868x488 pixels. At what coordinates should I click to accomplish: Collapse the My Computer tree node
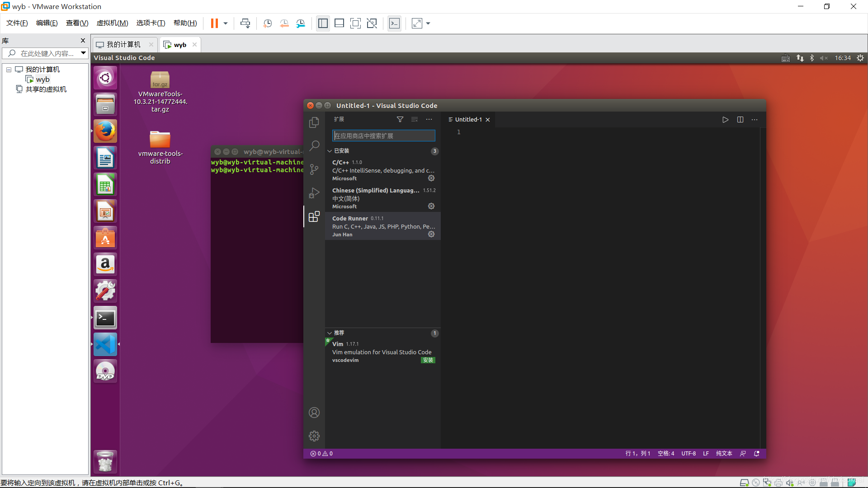point(9,70)
